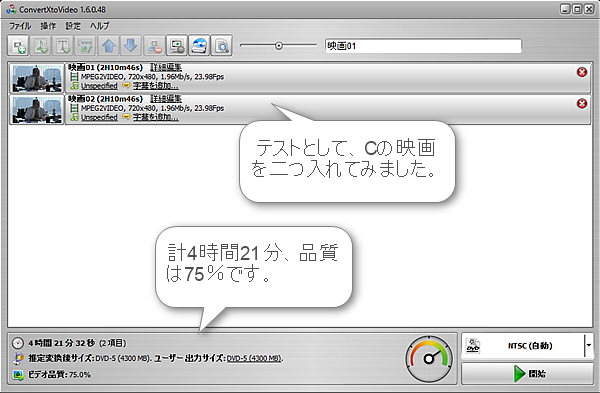This screenshot has width=600, height=393.
Task: Click the add subtitle text toolbar icon
Action: point(63,46)
